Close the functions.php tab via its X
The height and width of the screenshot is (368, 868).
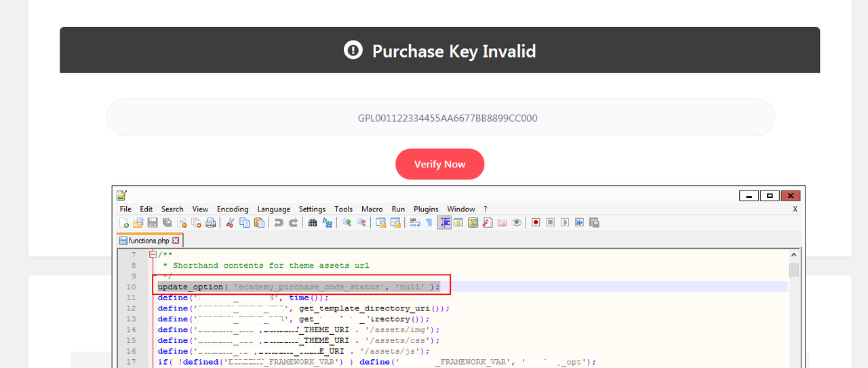point(176,240)
